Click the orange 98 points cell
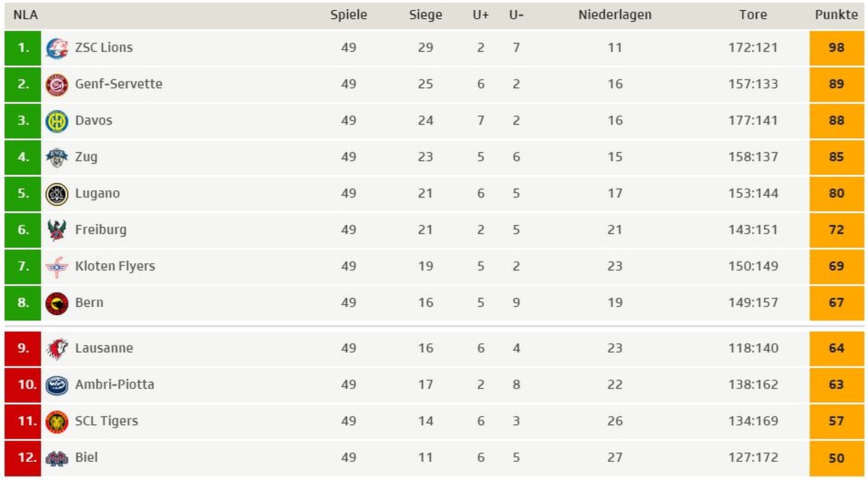Screen dimensions: 868x480 (837, 48)
